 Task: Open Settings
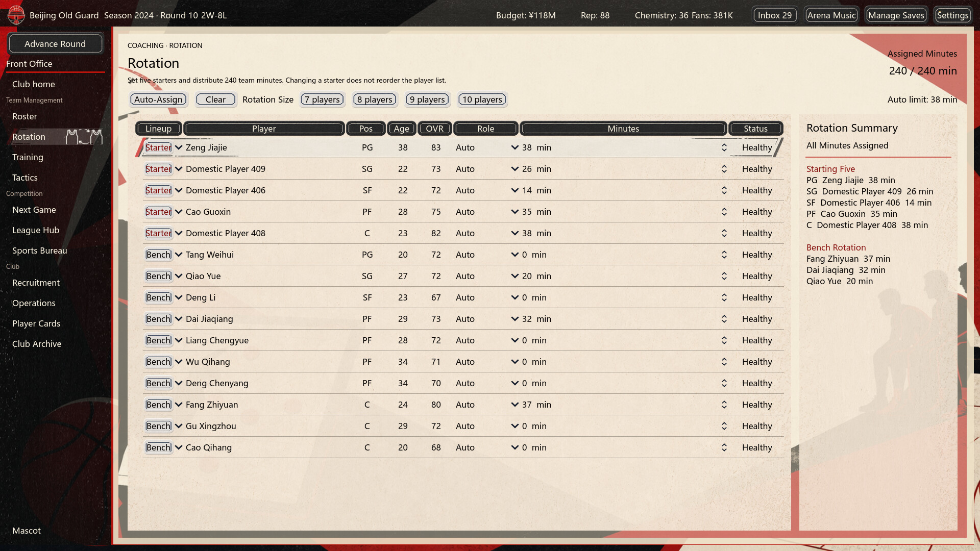(x=952, y=15)
